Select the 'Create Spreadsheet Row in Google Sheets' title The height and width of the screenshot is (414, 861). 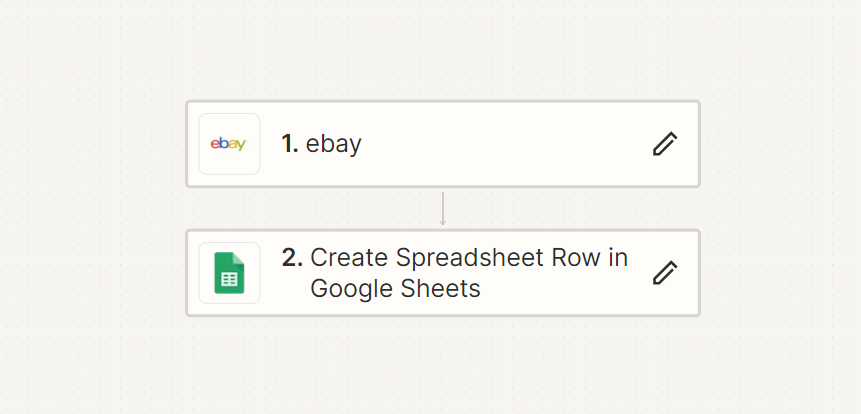pos(468,273)
